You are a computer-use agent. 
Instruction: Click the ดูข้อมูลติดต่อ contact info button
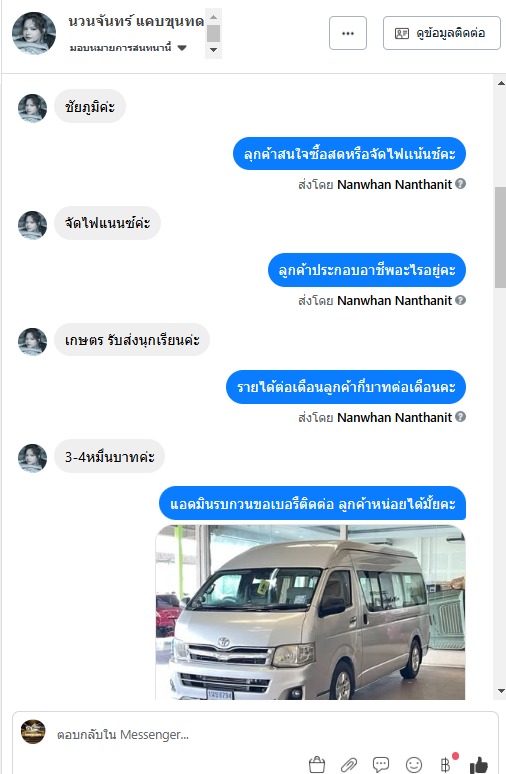pos(442,33)
